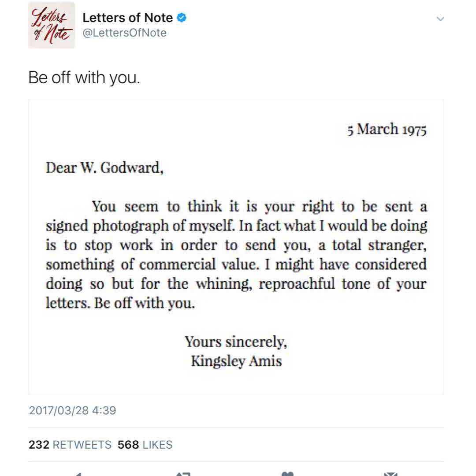Click the 2017/03/28 4:39 timestamp

point(72,410)
